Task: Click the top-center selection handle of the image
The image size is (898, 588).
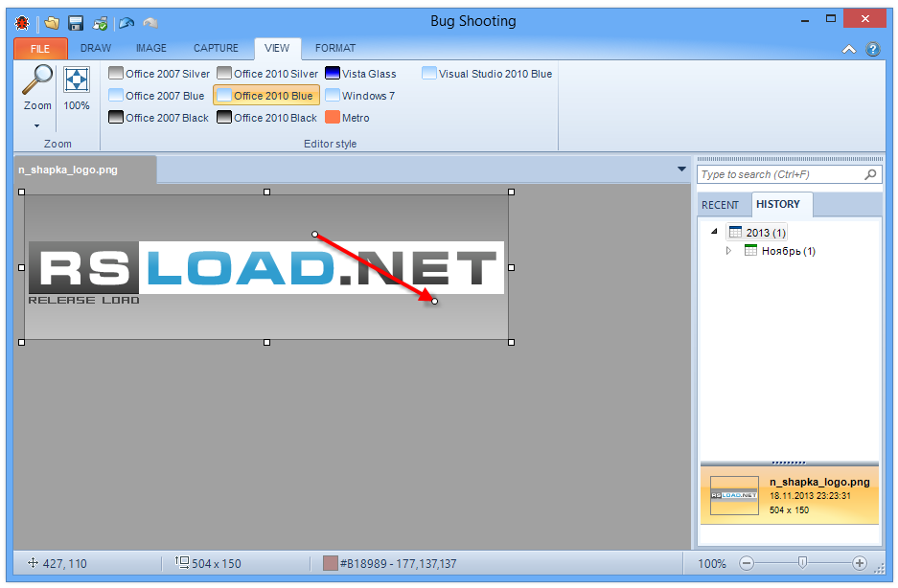Action: [266, 192]
